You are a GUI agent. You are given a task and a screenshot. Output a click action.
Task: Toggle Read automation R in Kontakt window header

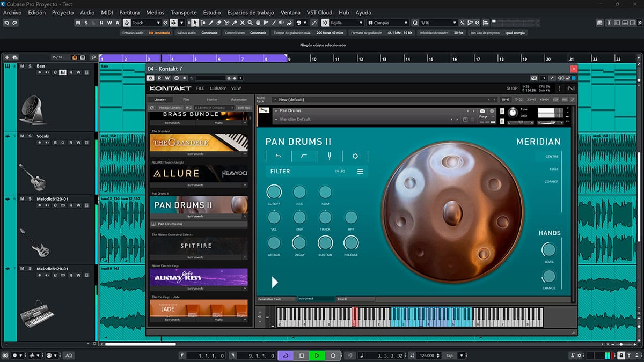click(x=160, y=78)
